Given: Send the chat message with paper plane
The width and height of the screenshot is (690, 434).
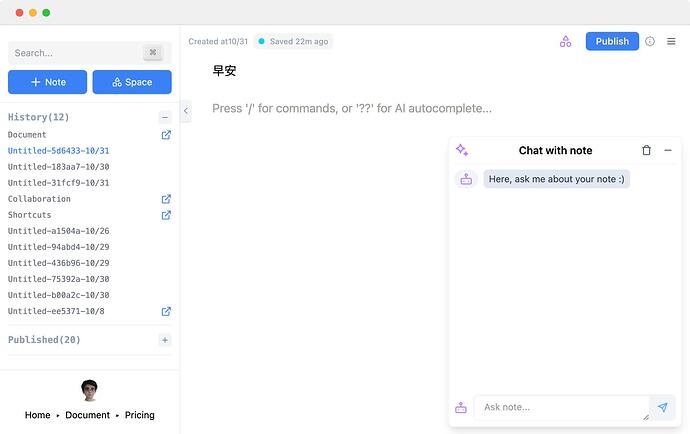Looking at the screenshot, I should pyautogui.click(x=662, y=408).
